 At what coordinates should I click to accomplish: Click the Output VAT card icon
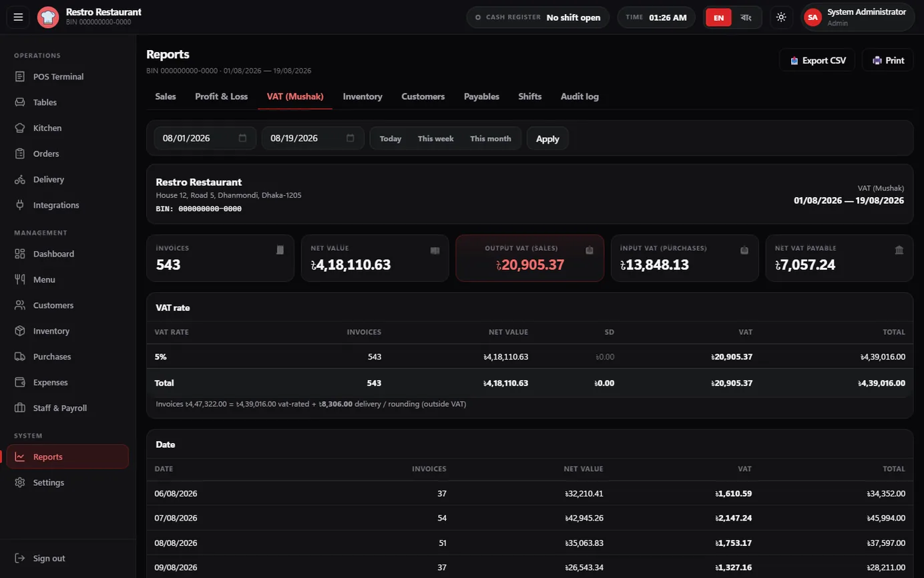point(590,250)
